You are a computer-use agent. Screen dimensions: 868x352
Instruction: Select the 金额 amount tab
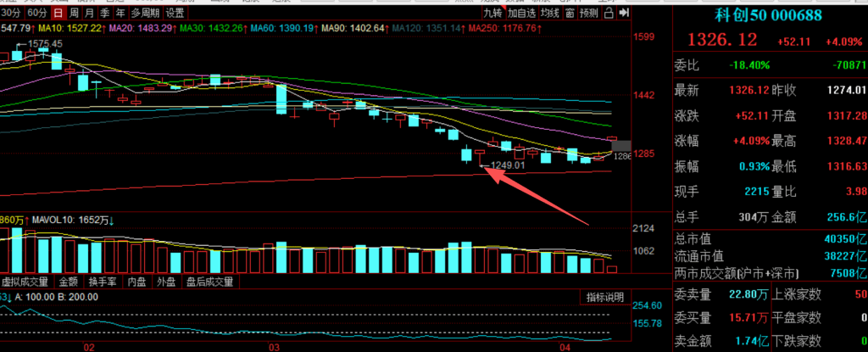[x=68, y=281]
